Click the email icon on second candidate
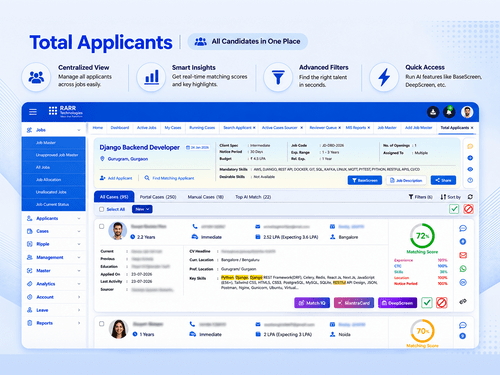The height and width of the screenshot is (375, 500). click(x=258, y=324)
